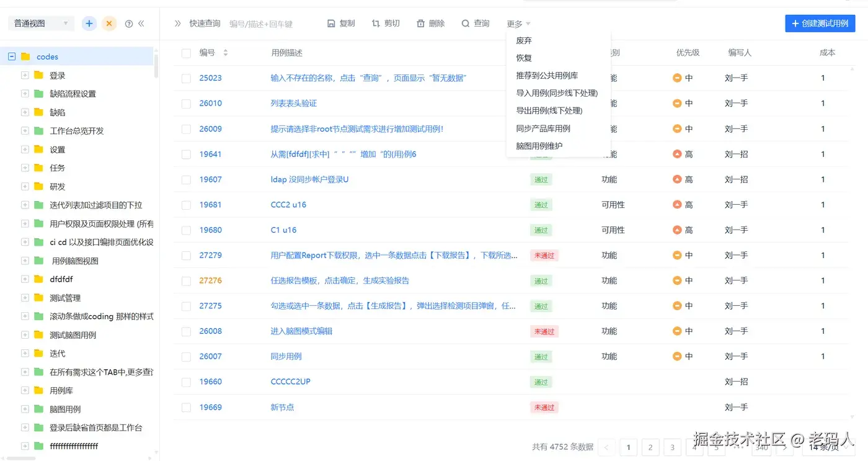Image resolution: width=868 pixels, height=461 pixels.
Task: Check the box for row 19607
Action: pos(186,180)
